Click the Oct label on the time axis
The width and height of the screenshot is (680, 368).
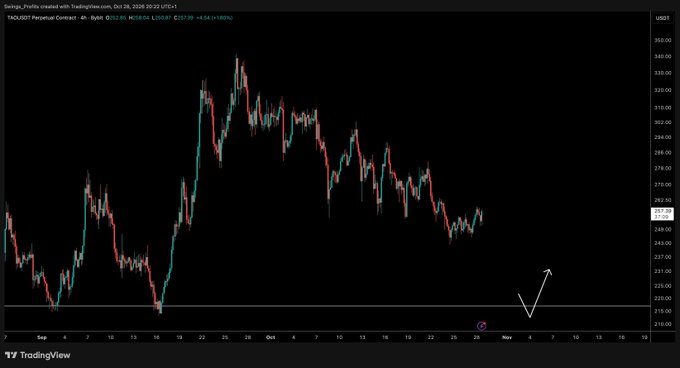coord(271,337)
